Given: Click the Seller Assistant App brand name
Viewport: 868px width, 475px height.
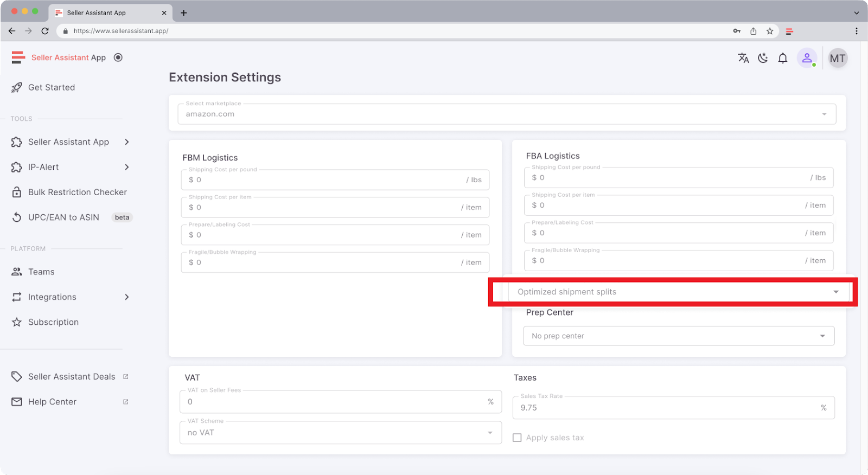Looking at the screenshot, I should (x=69, y=57).
